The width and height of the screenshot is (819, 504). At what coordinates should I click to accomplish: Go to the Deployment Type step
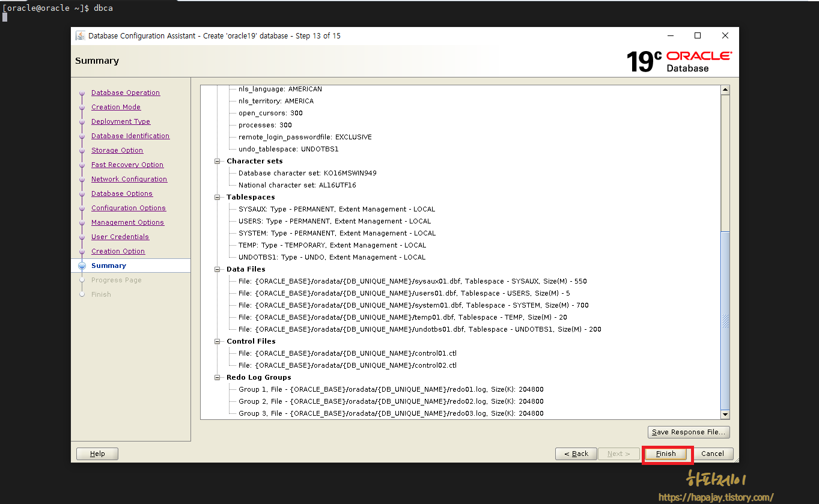click(x=121, y=121)
